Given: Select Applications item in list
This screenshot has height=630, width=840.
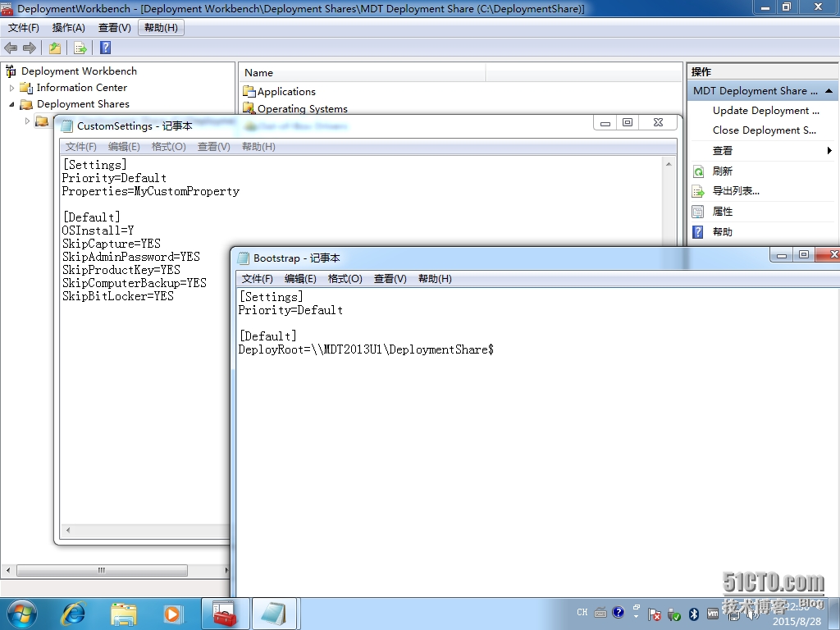Looking at the screenshot, I should pos(286,92).
